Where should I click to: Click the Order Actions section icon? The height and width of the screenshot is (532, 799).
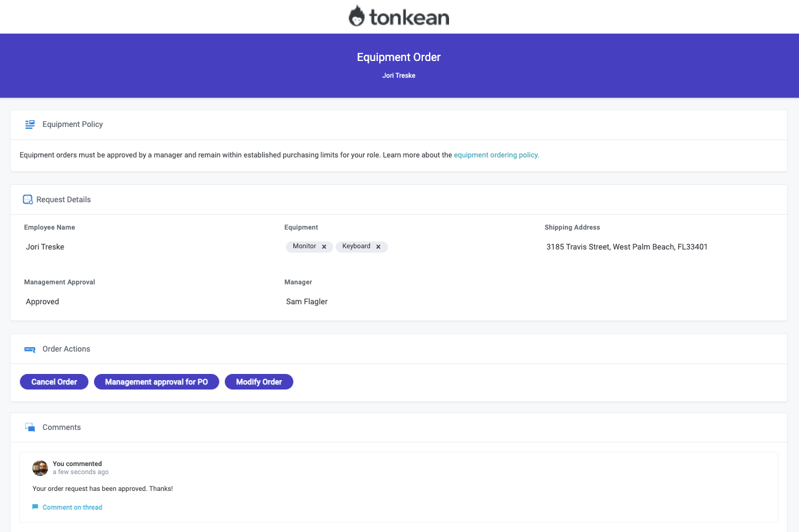pyautogui.click(x=30, y=349)
